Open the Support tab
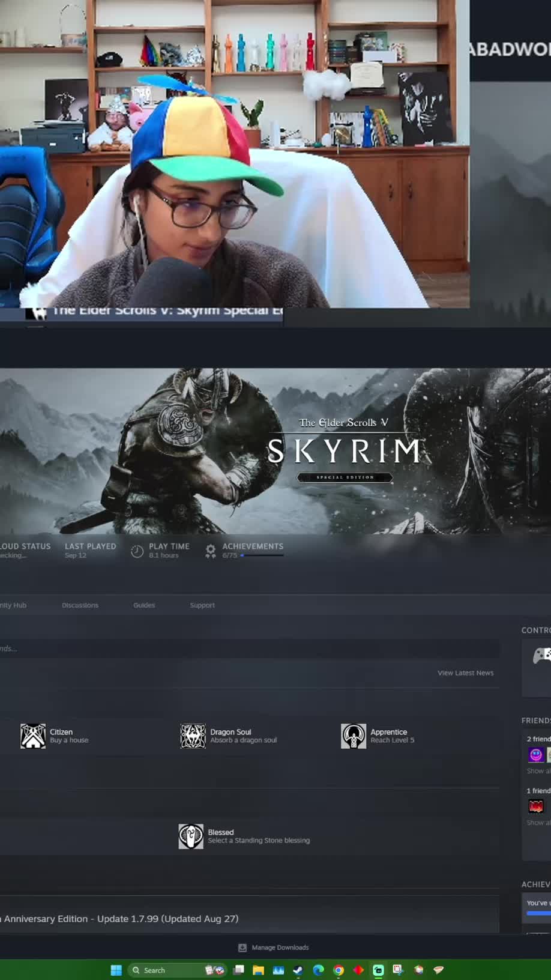The image size is (551, 980). 202,605
